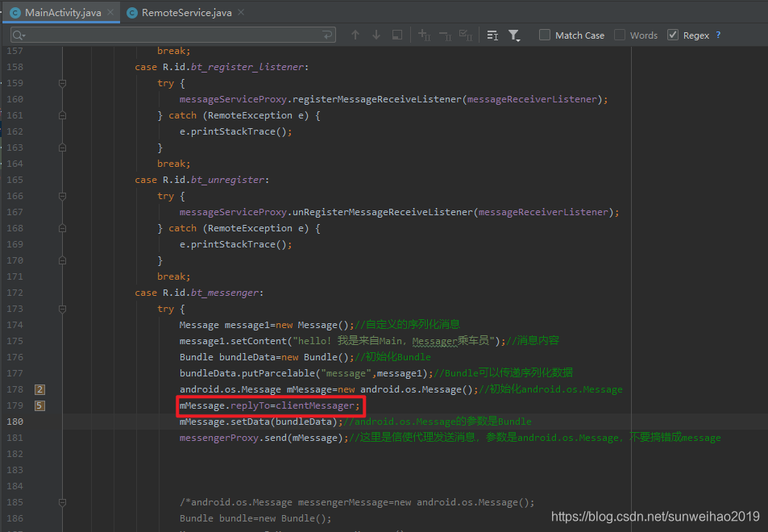The image size is (768, 532).
Task: Collapse the try block at line 159
Action: click(62, 83)
